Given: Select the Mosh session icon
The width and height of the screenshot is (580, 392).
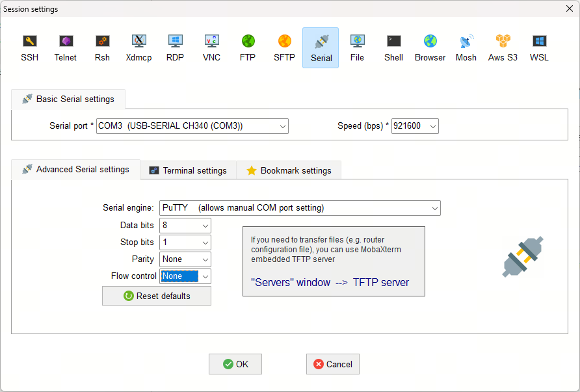Looking at the screenshot, I should pos(466,47).
